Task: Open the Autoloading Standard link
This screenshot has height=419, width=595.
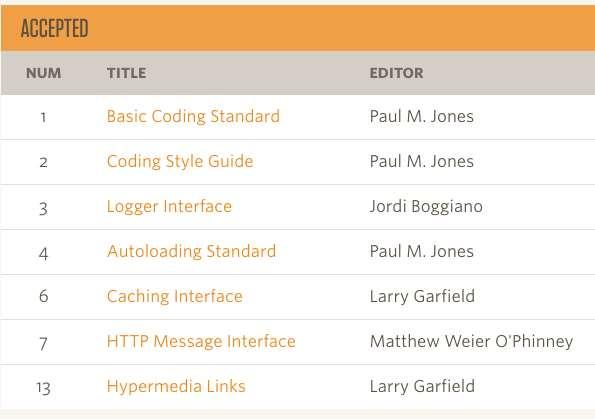Action: (191, 251)
